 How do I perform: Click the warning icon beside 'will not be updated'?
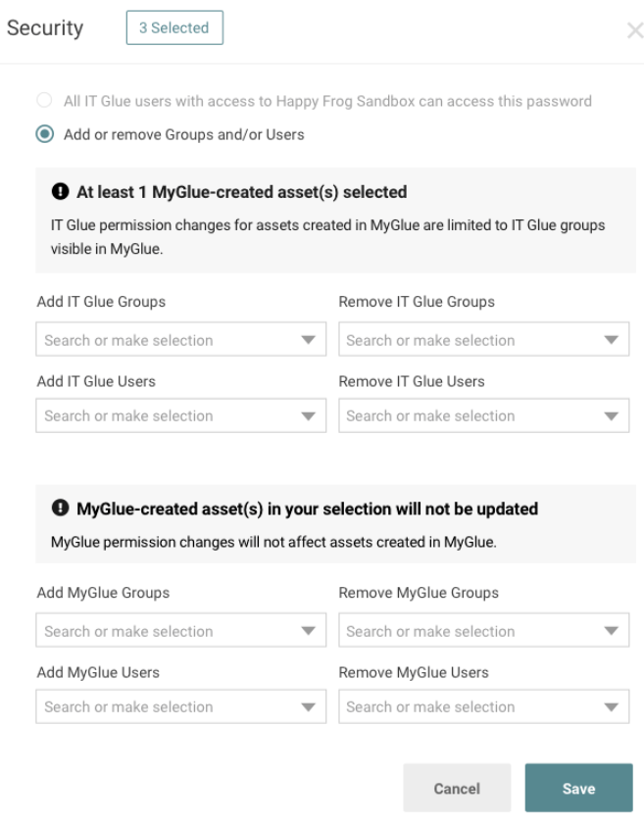click(x=60, y=508)
